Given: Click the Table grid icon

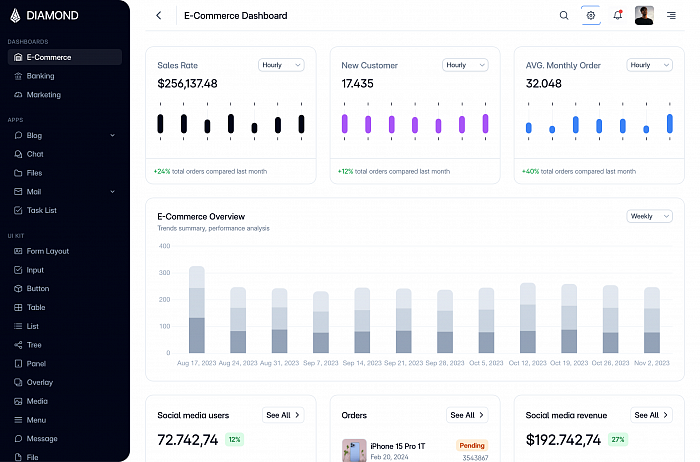Looking at the screenshot, I should click(18, 308).
